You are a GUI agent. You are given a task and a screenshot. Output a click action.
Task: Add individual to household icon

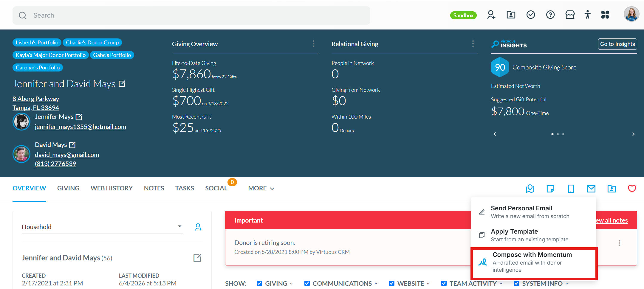(198, 227)
